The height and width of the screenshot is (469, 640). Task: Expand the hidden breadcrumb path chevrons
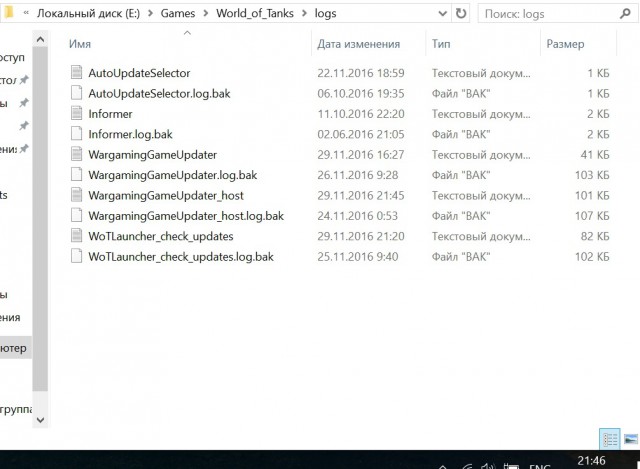(x=26, y=13)
